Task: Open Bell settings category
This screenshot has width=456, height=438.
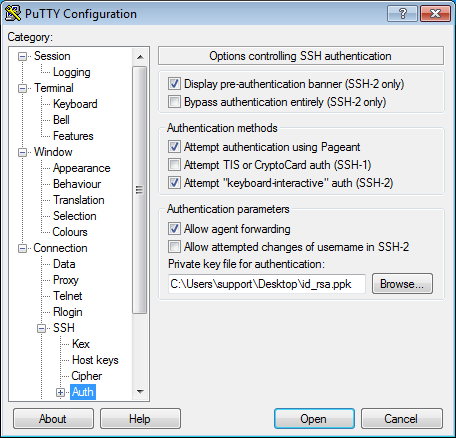Action: (61, 120)
